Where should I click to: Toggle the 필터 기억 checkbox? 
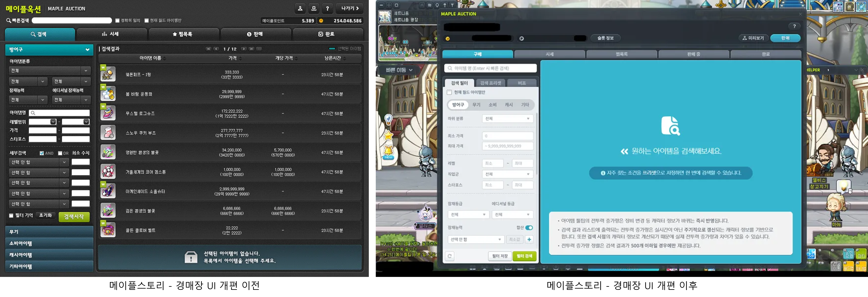click(11, 215)
